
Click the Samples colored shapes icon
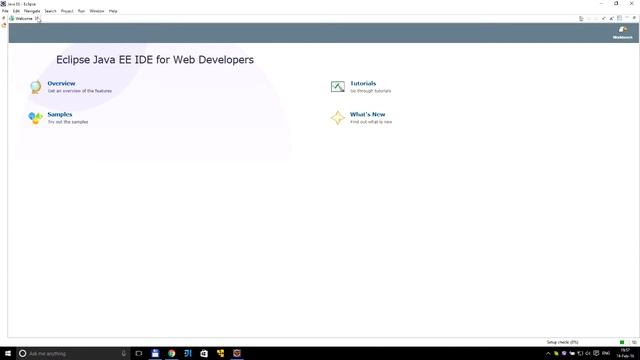[36, 118]
